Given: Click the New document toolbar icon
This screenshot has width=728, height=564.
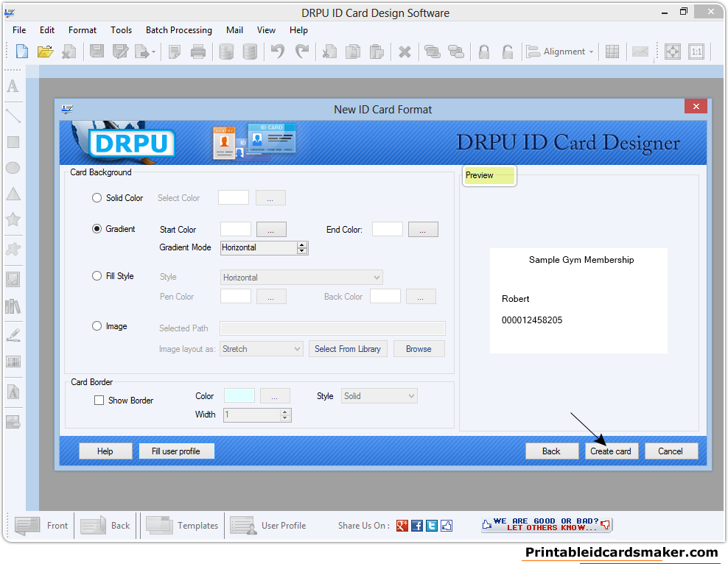Looking at the screenshot, I should click(22, 51).
